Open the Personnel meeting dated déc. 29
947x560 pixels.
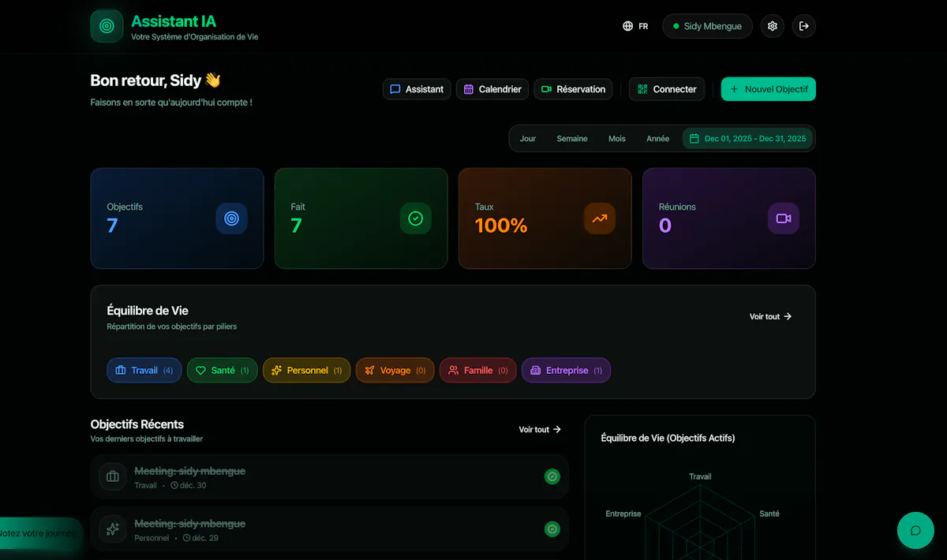click(330, 529)
